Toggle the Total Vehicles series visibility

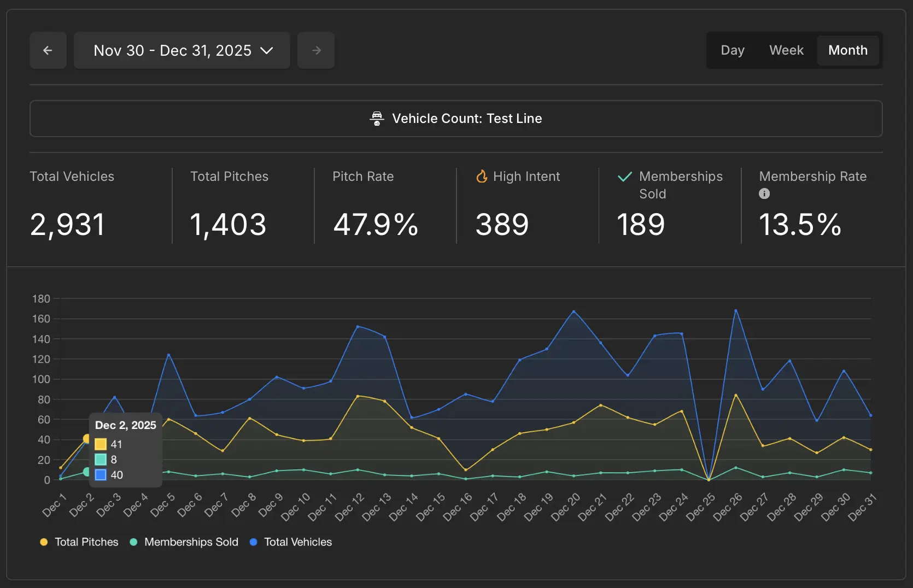pyautogui.click(x=291, y=542)
